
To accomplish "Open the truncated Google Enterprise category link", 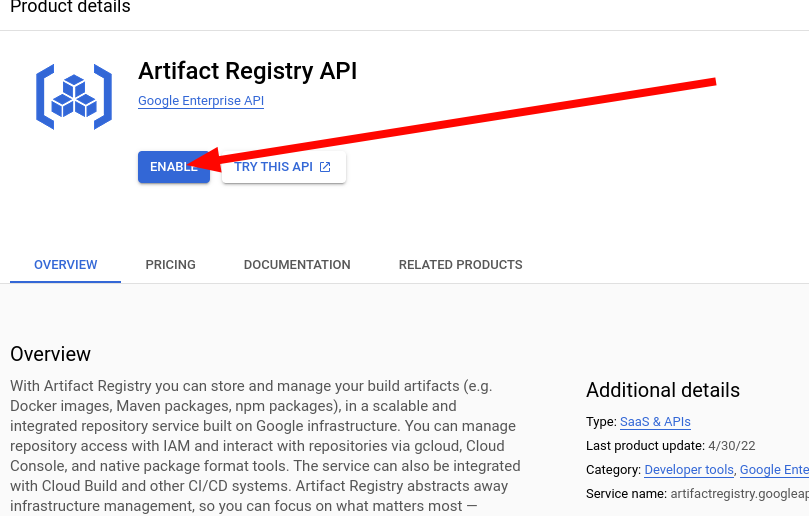I will click(774, 470).
